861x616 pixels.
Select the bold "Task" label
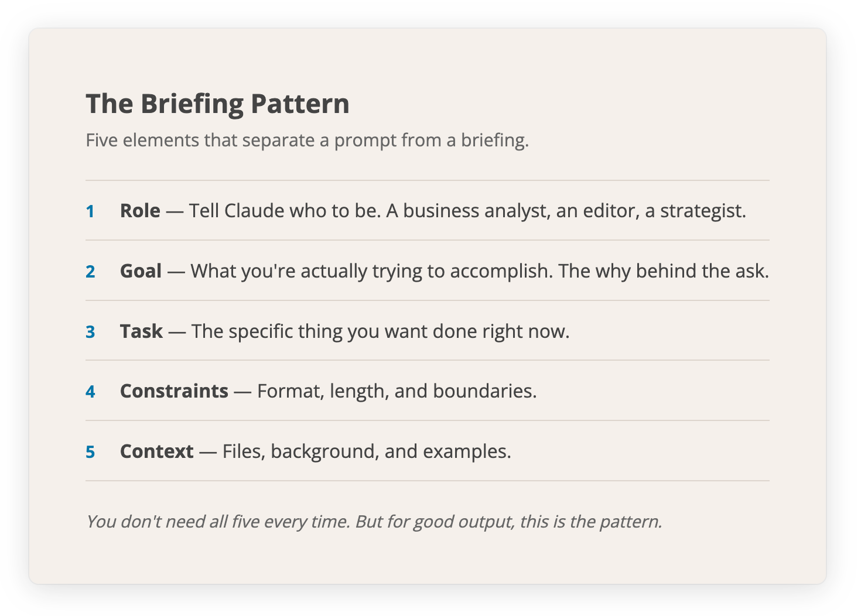coord(141,331)
